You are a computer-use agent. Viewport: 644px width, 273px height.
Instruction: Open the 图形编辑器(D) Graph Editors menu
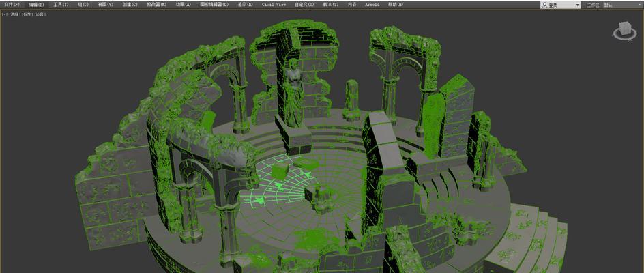point(214,5)
